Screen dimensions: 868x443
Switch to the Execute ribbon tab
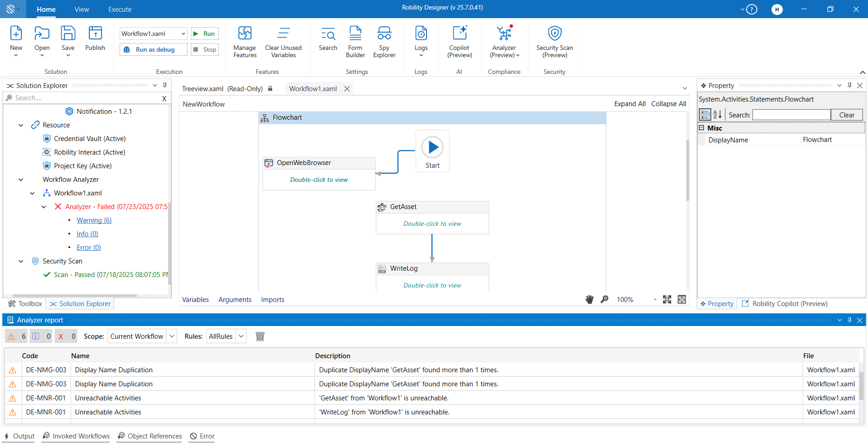coord(120,10)
